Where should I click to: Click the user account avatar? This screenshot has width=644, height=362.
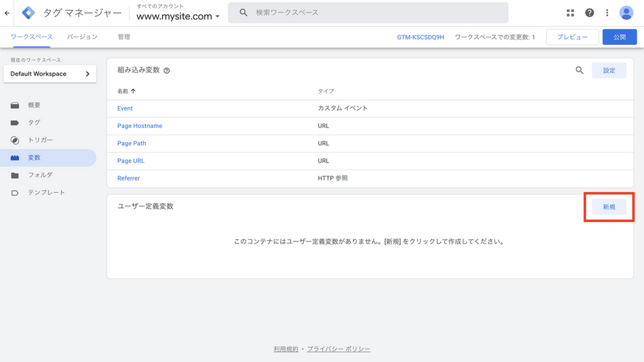[626, 13]
